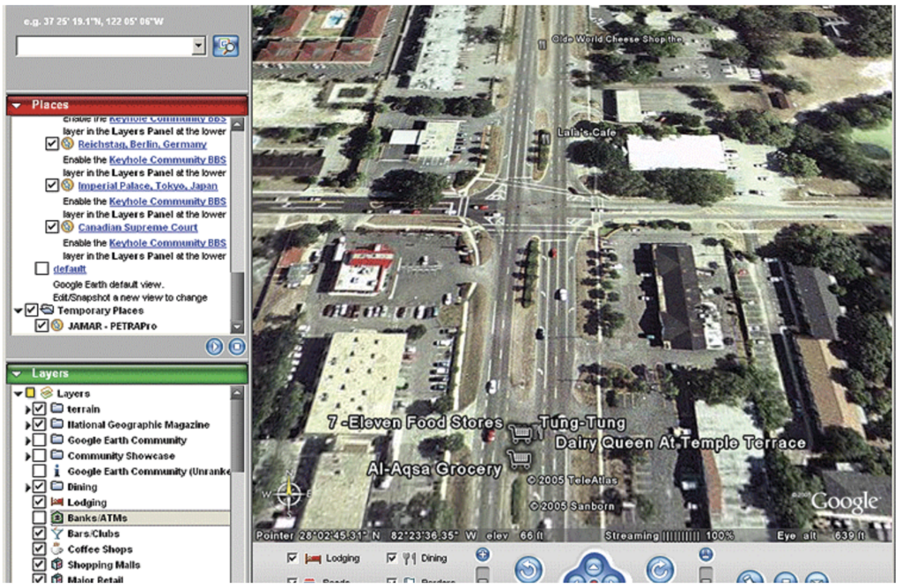902x588 pixels.
Task: Uncheck Canadian Supreme Court checkbox
Action: 52,226
